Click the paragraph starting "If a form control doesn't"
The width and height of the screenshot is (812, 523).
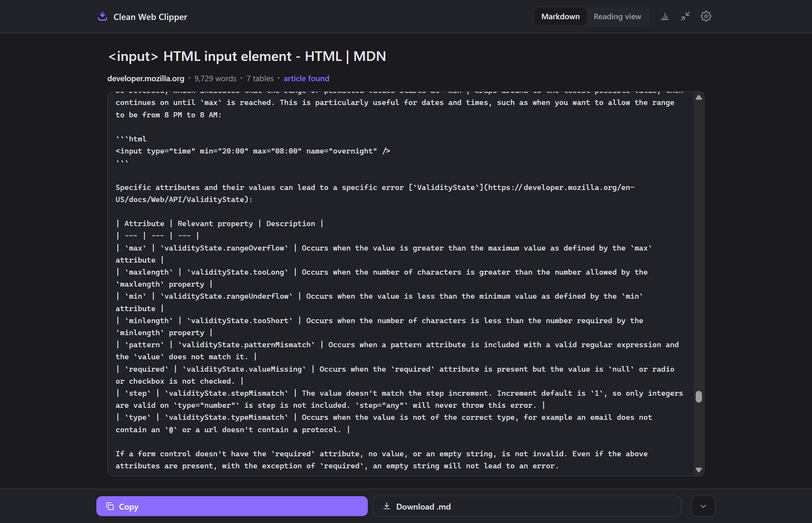point(381,459)
